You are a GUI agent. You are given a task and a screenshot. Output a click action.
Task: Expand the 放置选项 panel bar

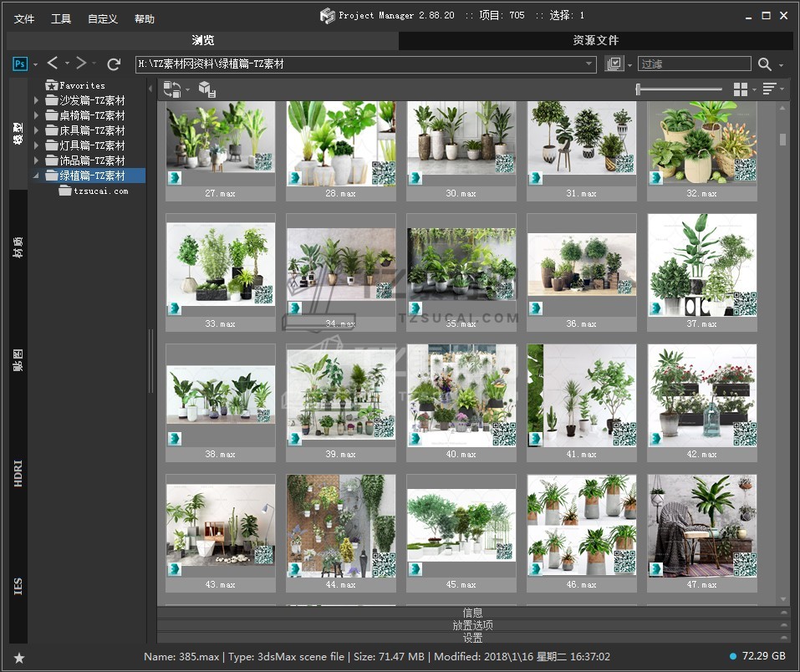tap(472, 625)
